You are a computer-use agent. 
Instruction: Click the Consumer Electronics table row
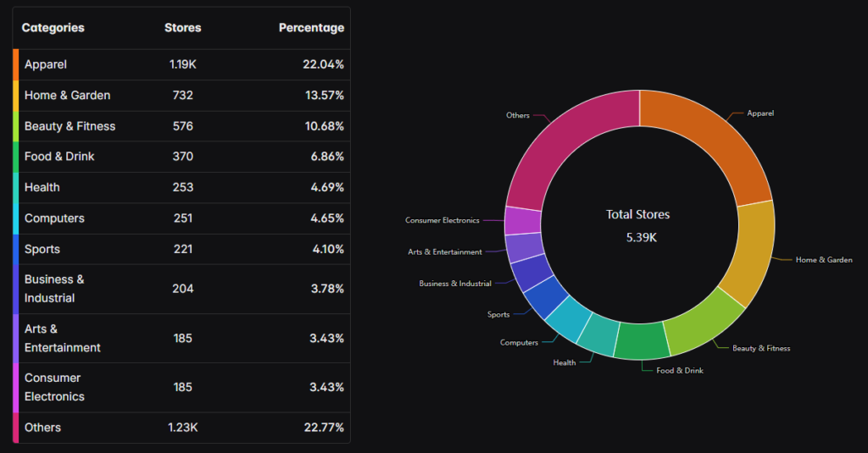pos(181,387)
